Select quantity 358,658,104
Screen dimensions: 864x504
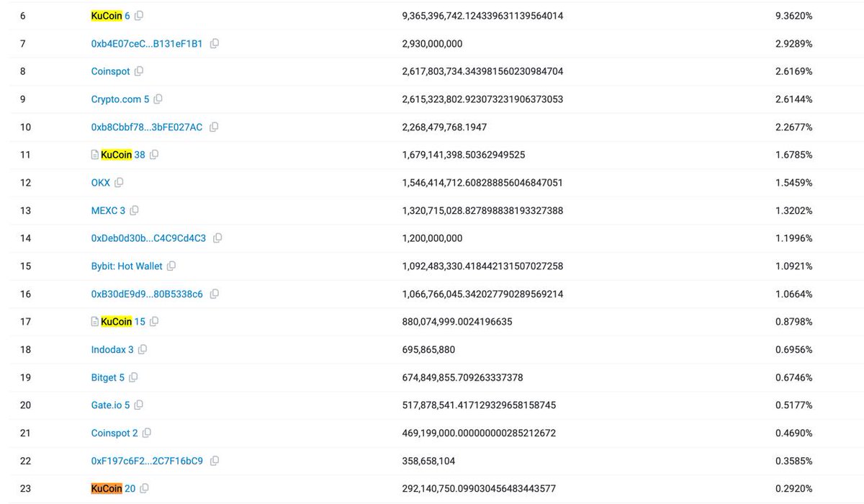coord(428,461)
